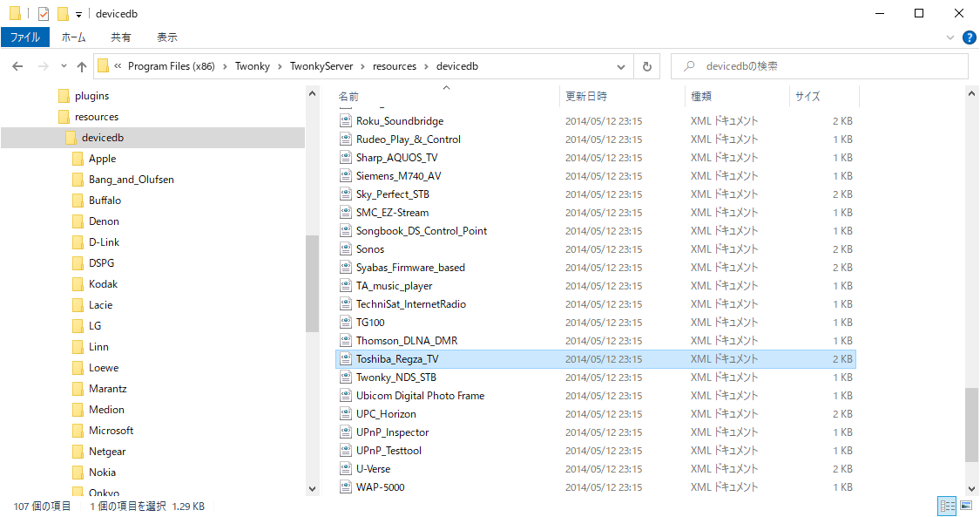Expand chevron after resources breadcrumb
The image size is (980, 517).
pyautogui.click(x=426, y=66)
